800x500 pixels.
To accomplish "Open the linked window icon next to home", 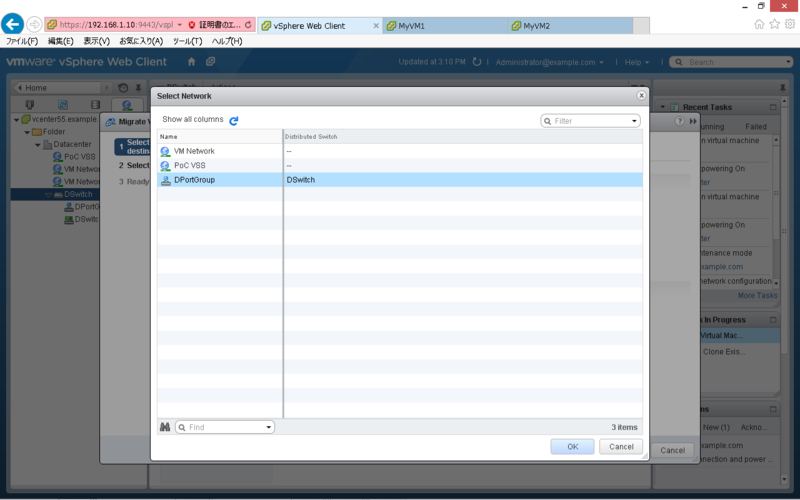I will [210, 62].
